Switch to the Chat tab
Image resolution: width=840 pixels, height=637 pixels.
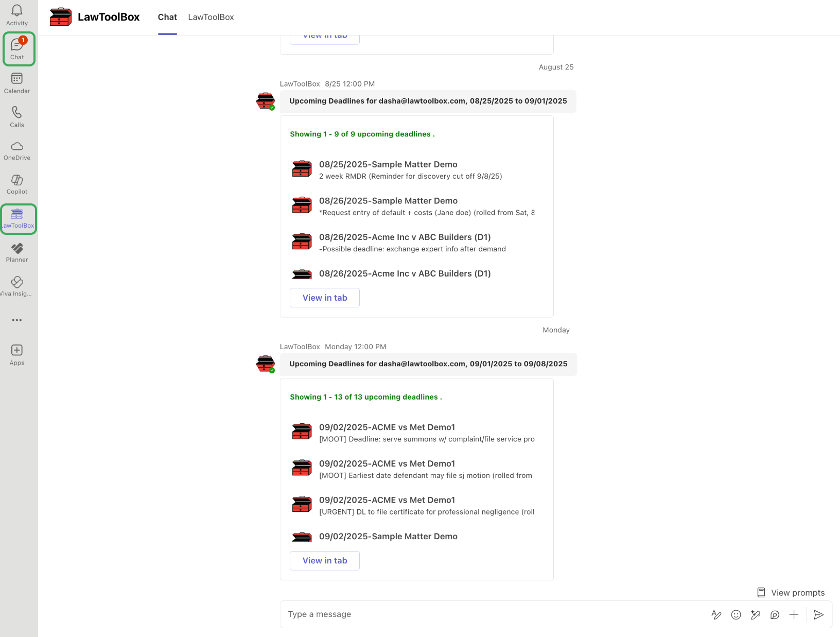pyautogui.click(x=167, y=17)
